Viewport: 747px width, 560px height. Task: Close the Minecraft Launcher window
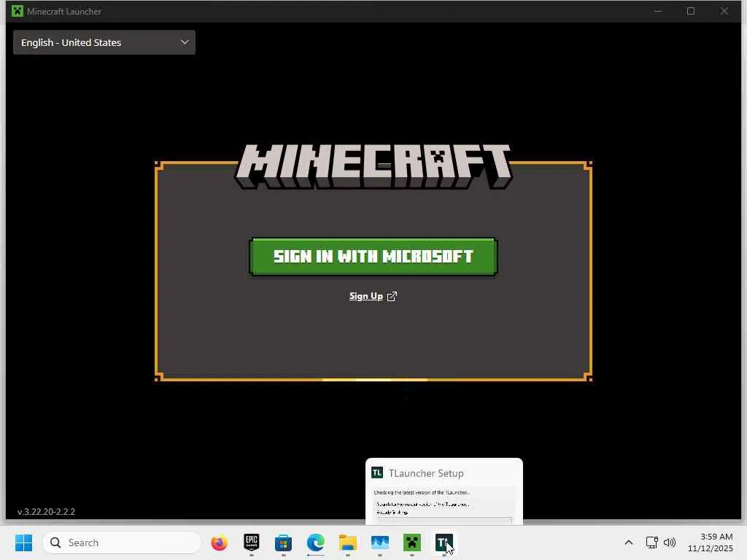tap(724, 11)
